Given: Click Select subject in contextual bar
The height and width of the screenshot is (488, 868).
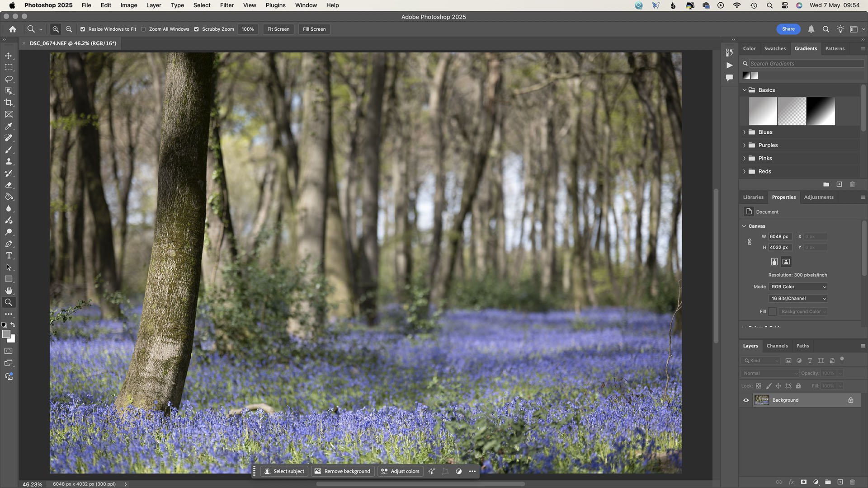Looking at the screenshot, I should coord(284,471).
